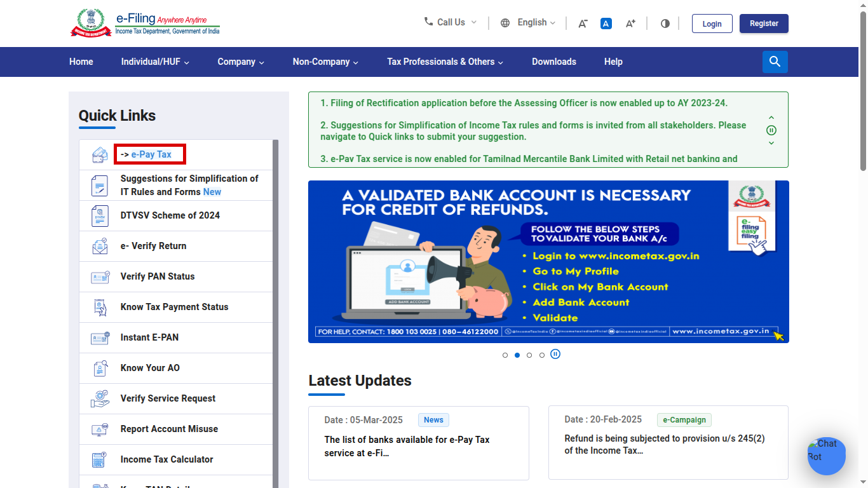Select the third carousel slide dot

coord(529,355)
